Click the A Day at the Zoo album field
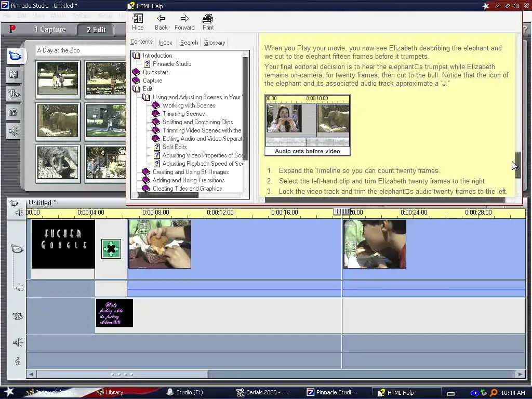The image size is (532, 399). [81, 50]
